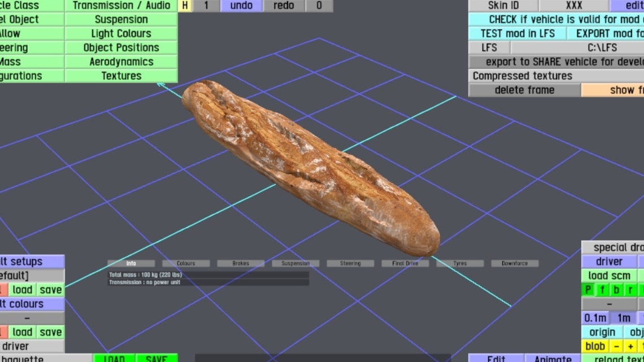The image size is (644, 362).
Task: Switch to the Suspension tab
Action: pos(295,264)
